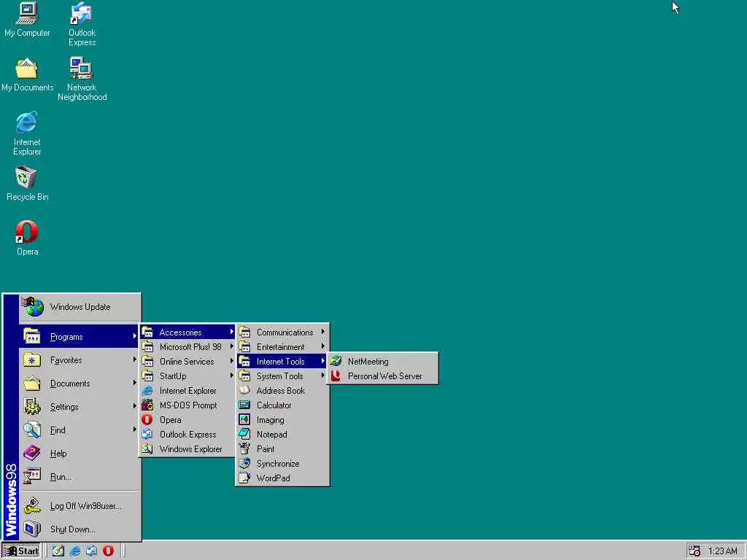Click the Start button
747x560 pixels.
21,551
